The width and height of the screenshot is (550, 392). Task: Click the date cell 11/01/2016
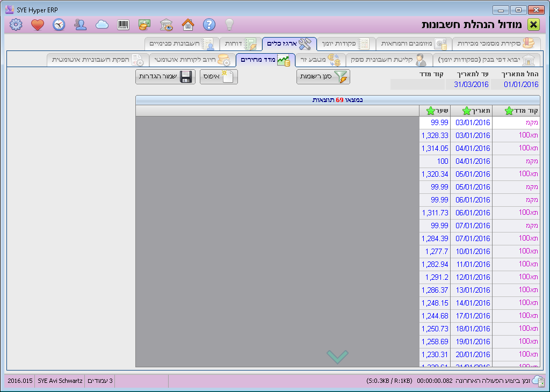(x=473, y=264)
